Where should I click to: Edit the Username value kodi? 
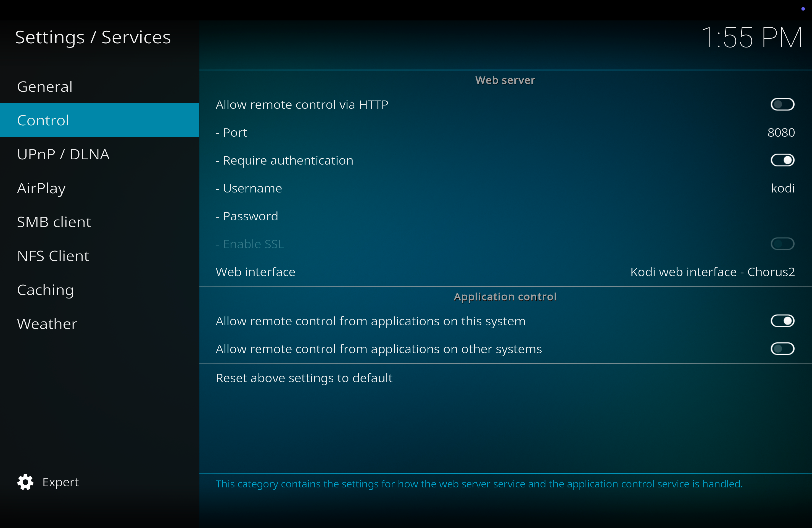[x=783, y=188]
